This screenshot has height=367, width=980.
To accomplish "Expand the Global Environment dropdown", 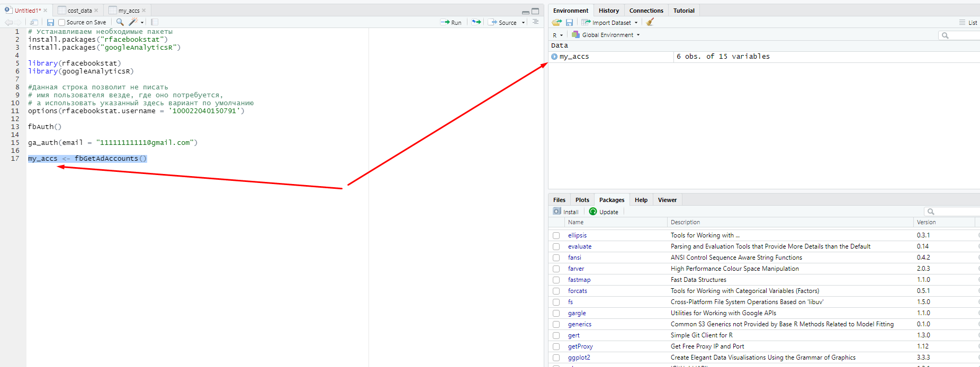I will pos(606,35).
